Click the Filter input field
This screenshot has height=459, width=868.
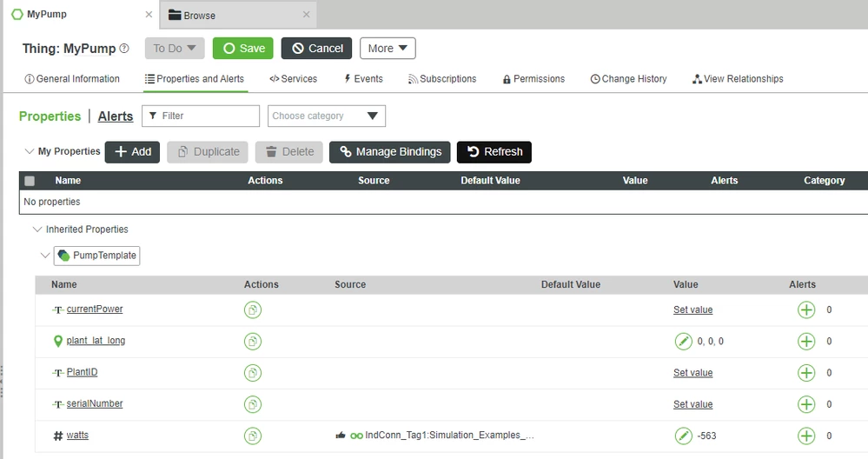tap(201, 116)
